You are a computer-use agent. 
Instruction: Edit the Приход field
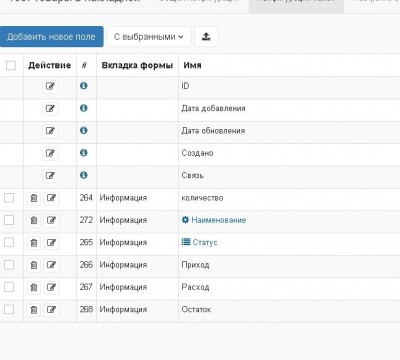coord(51,265)
